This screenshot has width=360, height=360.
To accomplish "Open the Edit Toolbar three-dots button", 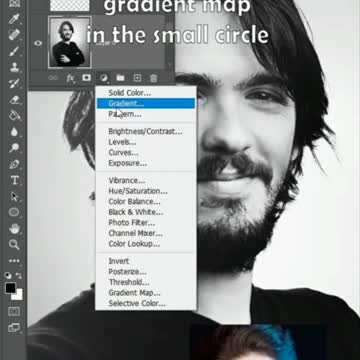I will tap(14, 261).
